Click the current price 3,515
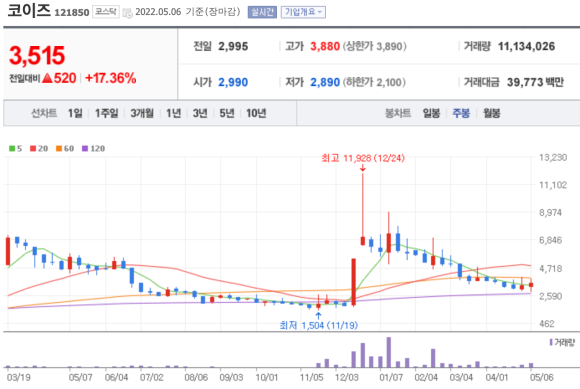 [x=37, y=55]
